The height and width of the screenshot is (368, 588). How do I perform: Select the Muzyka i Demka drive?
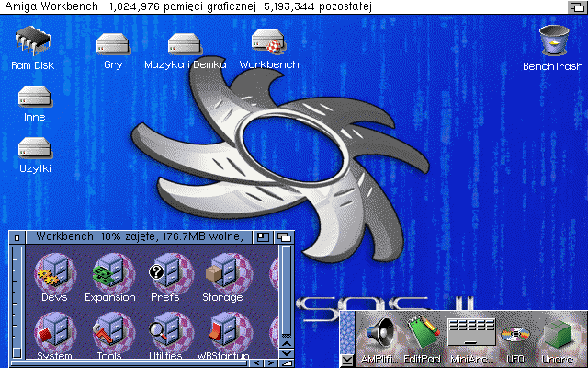[x=184, y=43]
